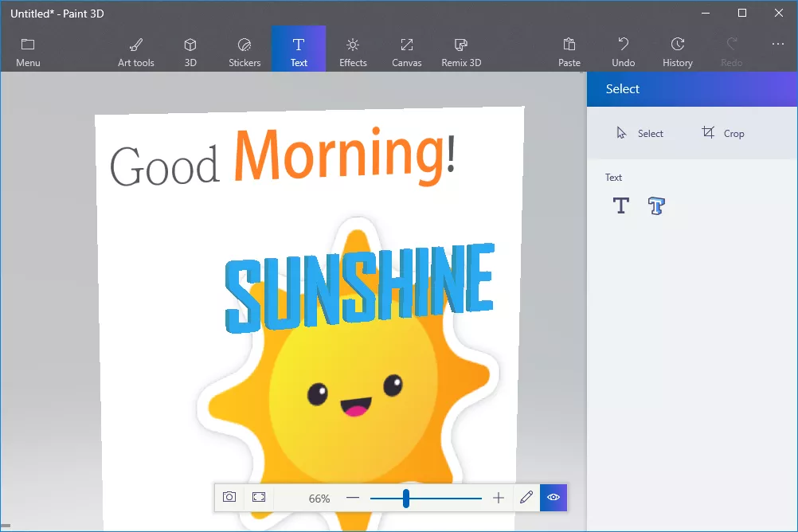This screenshot has height=532, width=798.
Task: Maximize the Paint 3D window
Action: coord(742,14)
